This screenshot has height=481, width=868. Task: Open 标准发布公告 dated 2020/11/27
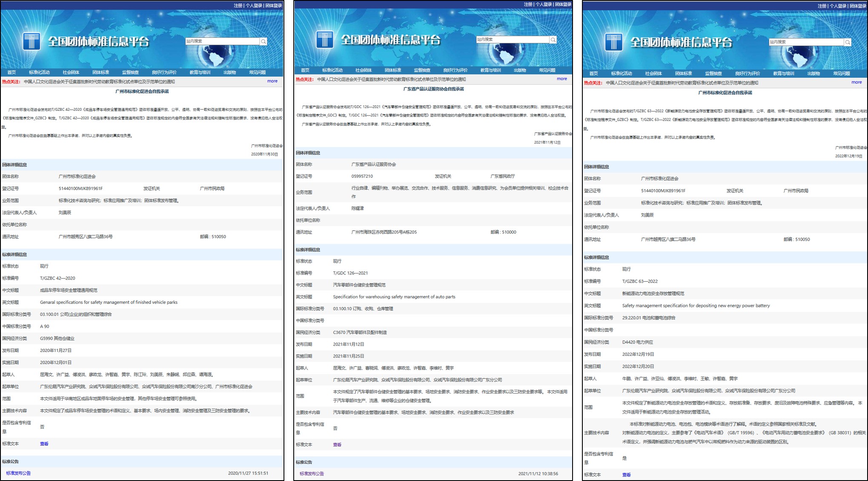tap(18, 473)
